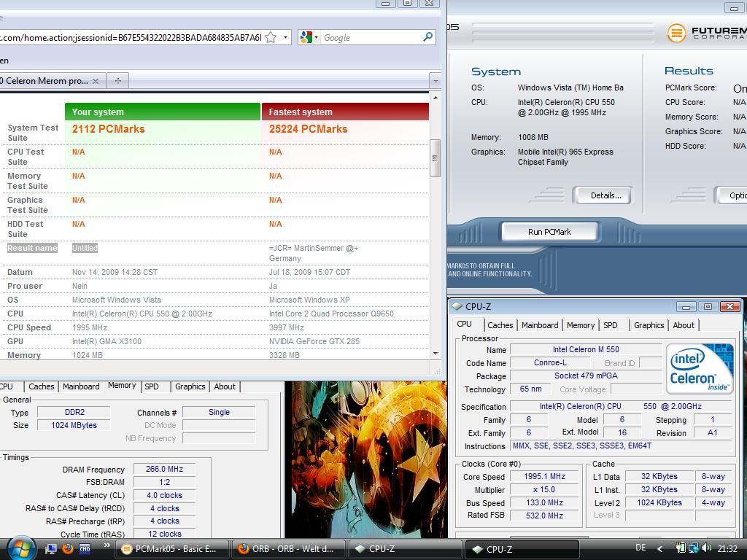Open volume speaker tray icon
This screenshot has width=747, height=560.
click(x=706, y=548)
